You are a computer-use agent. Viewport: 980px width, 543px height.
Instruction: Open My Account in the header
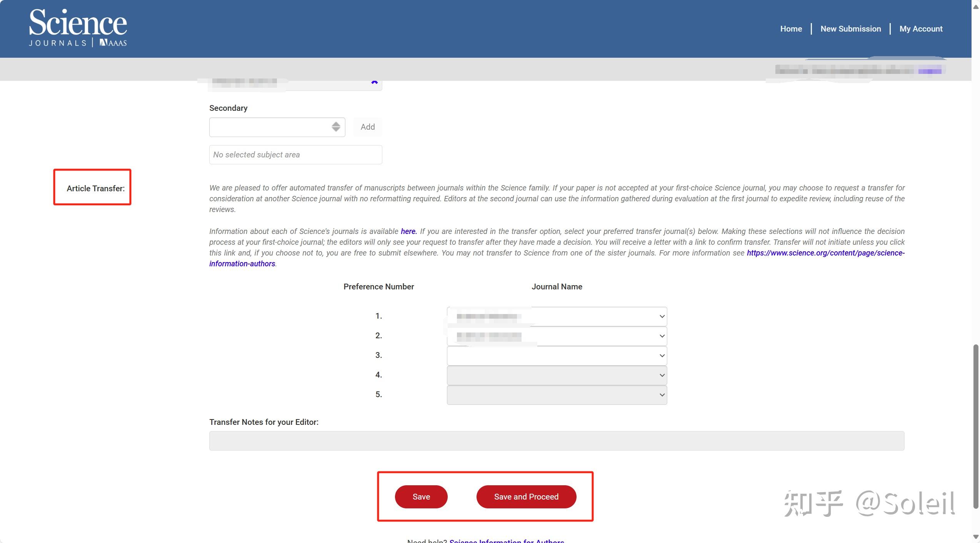click(x=921, y=29)
